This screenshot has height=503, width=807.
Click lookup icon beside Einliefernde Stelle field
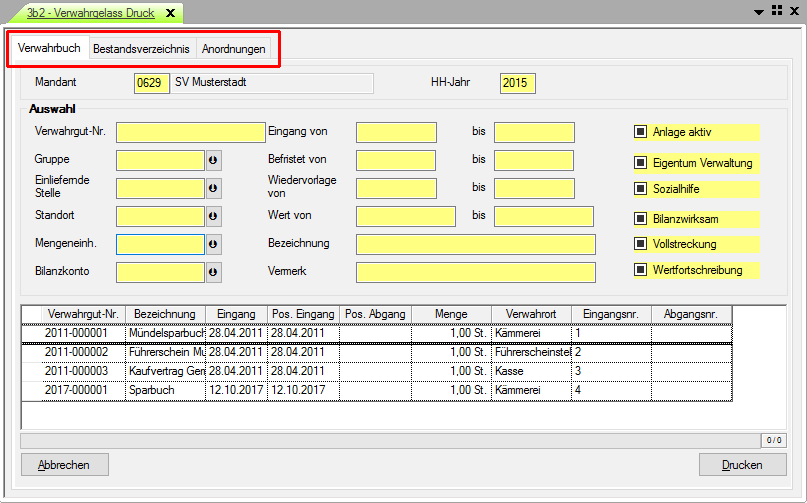pos(213,188)
